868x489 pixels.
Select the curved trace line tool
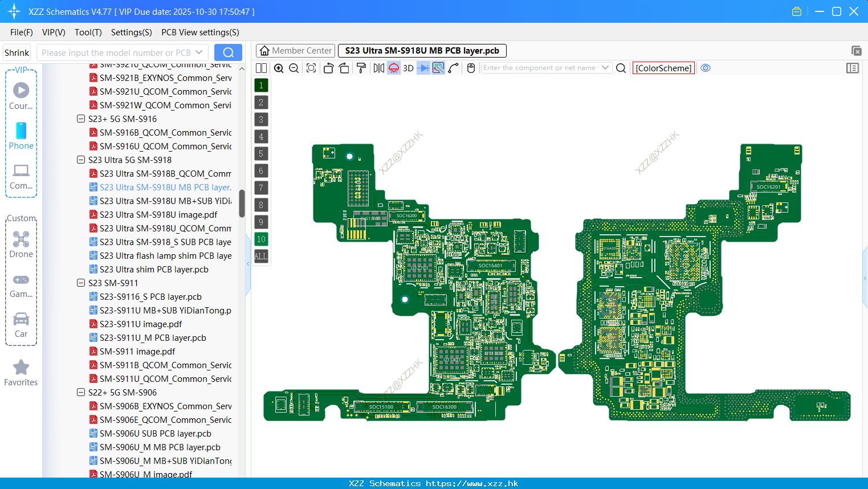pos(454,68)
